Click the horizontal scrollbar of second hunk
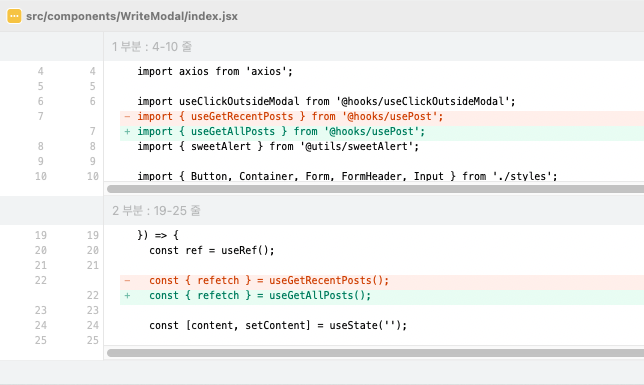This screenshot has width=644, height=385. pyautogui.click(x=375, y=353)
